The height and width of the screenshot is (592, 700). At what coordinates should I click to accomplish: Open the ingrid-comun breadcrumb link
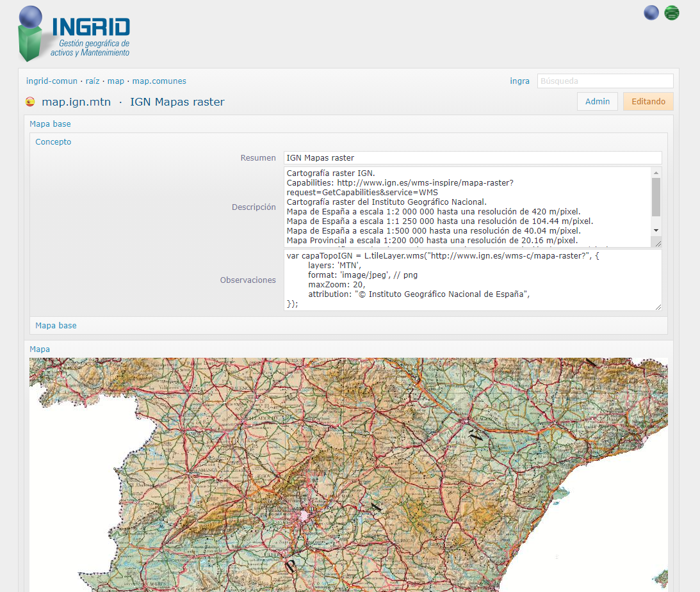tap(52, 81)
